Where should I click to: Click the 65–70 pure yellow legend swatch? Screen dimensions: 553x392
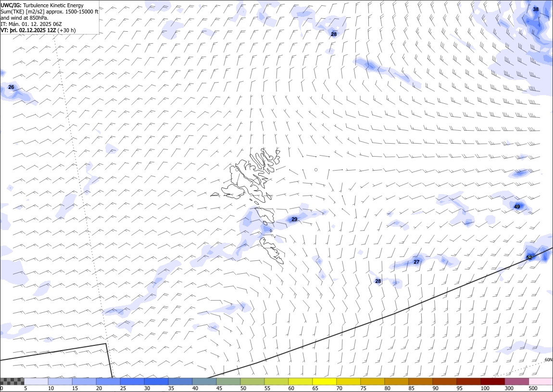pos(325,381)
